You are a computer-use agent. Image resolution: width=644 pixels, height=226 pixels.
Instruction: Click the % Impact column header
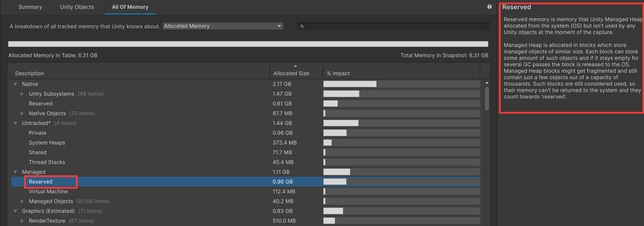tap(338, 73)
